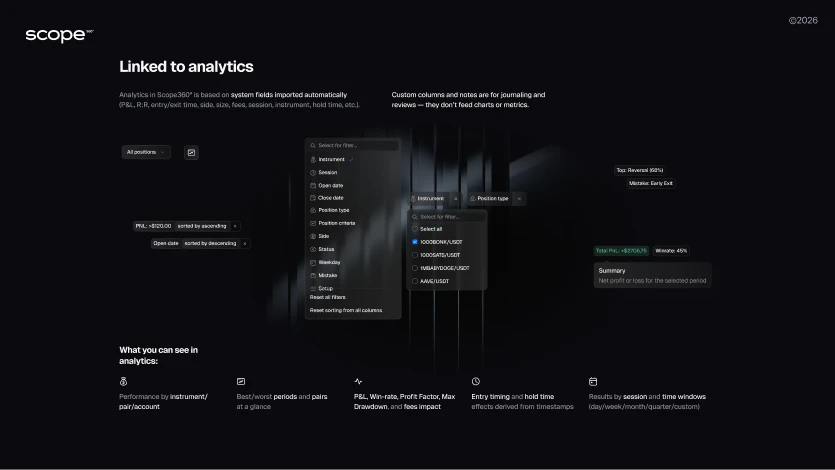Uncheck the 1000BONK/USDT checkbox
Screen dimensions: 835x470
pos(415,242)
